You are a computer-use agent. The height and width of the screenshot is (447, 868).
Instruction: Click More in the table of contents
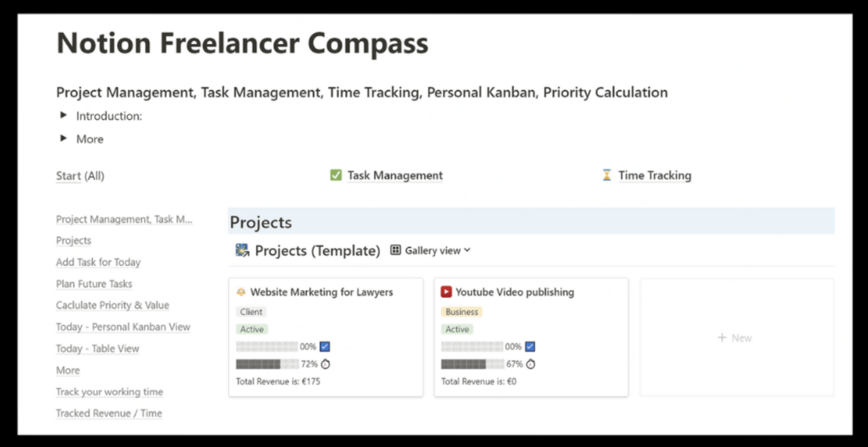67,370
